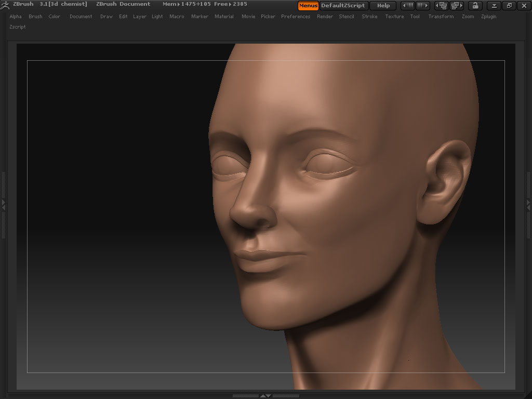Load previous UI colors arrow button
The width and height of the screenshot is (532, 399).
coord(407,5)
